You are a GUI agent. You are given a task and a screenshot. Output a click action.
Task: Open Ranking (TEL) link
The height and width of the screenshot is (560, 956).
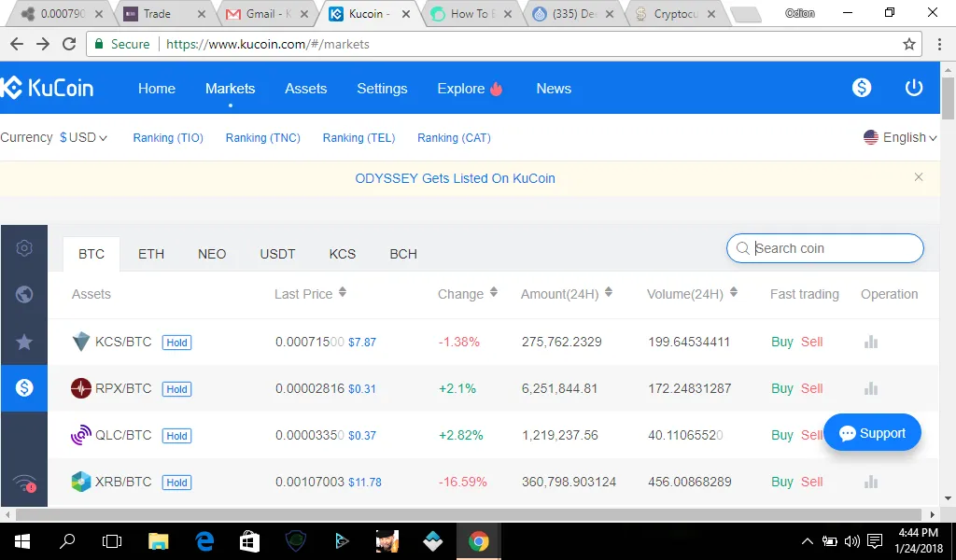click(359, 138)
